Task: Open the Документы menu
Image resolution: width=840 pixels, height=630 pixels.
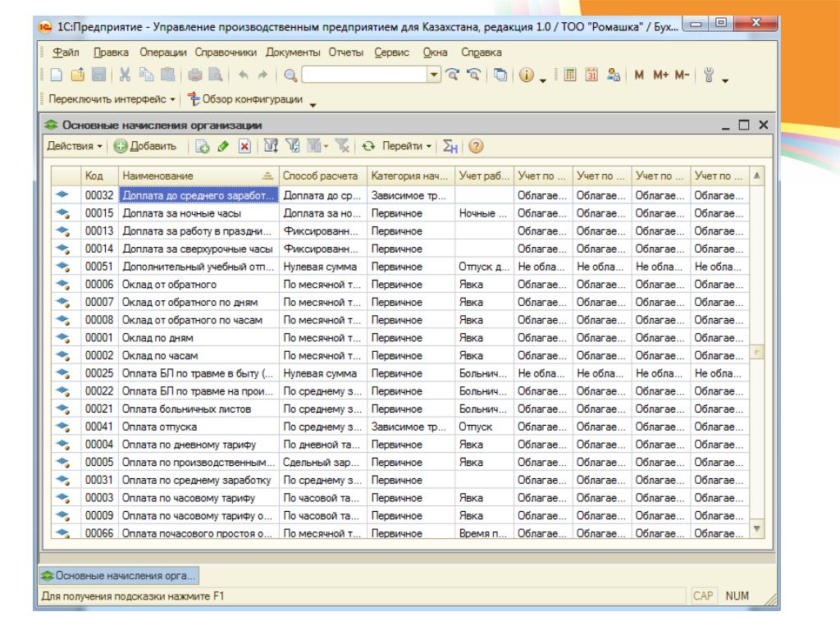Action: pos(293,52)
